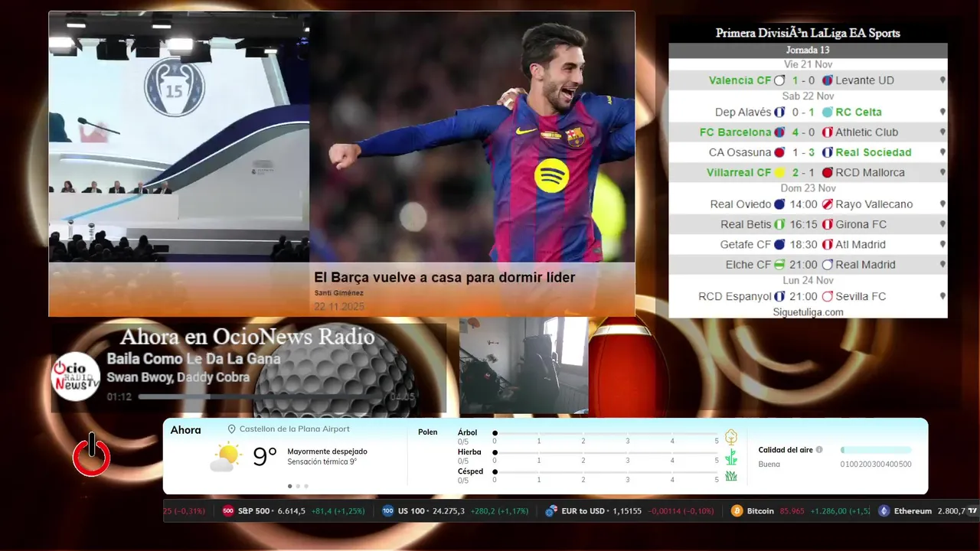Click the Árbol tree pollen icon
The height and width of the screenshot is (551, 980).
click(x=731, y=437)
